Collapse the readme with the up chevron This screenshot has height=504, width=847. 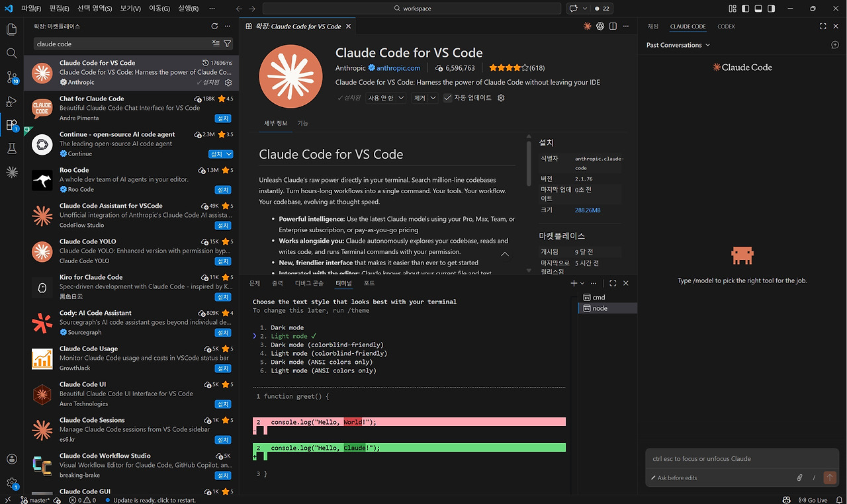[x=505, y=254]
